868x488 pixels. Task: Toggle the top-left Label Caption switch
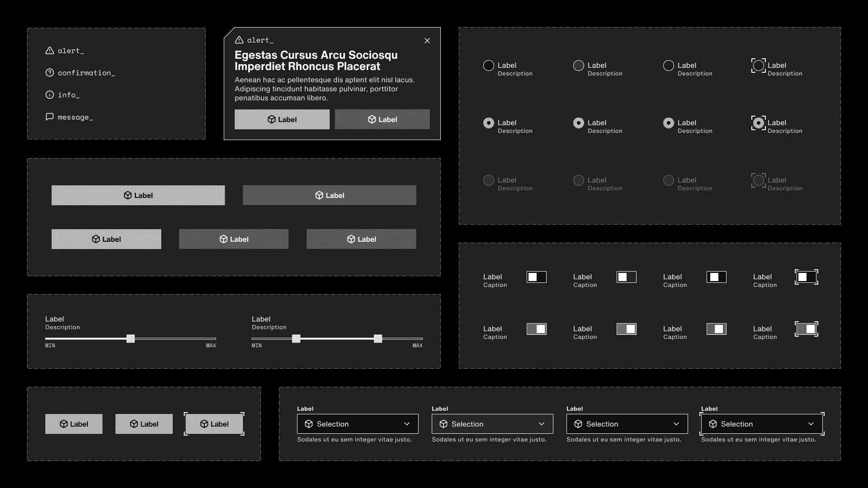tap(536, 277)
